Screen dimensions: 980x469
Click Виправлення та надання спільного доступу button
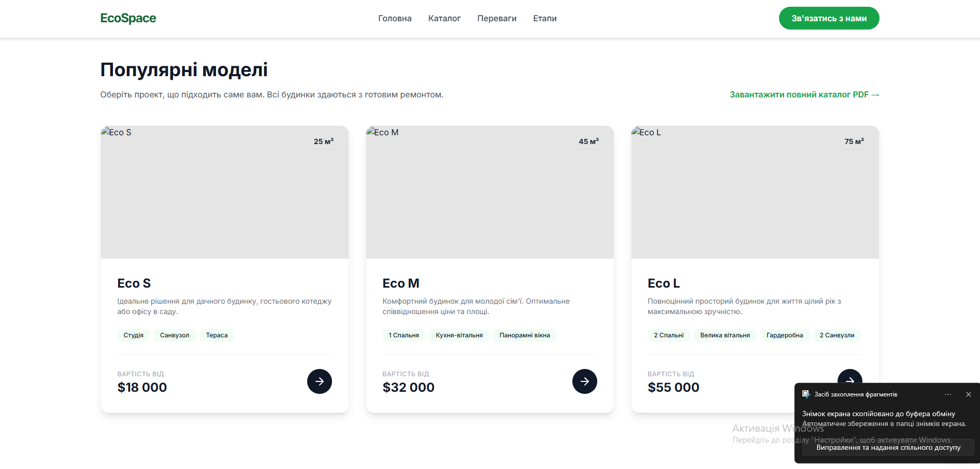(888, 447)
